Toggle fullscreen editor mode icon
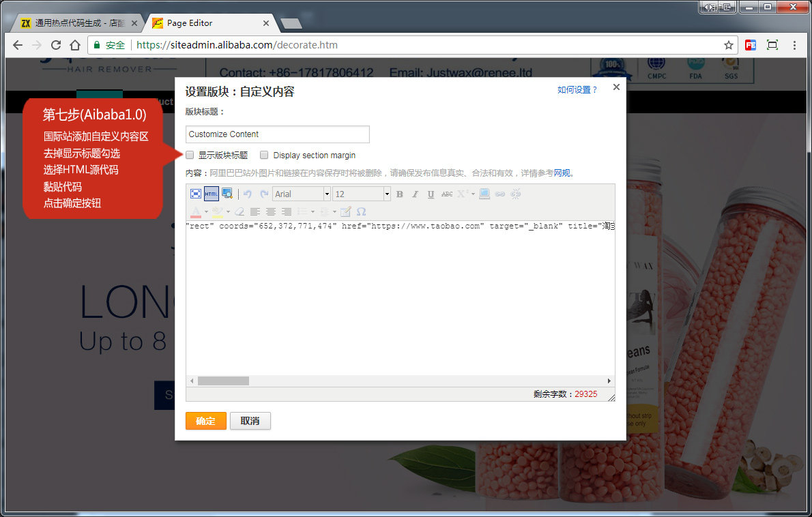This screenshot has height=517, width=812. pos(196,194)
